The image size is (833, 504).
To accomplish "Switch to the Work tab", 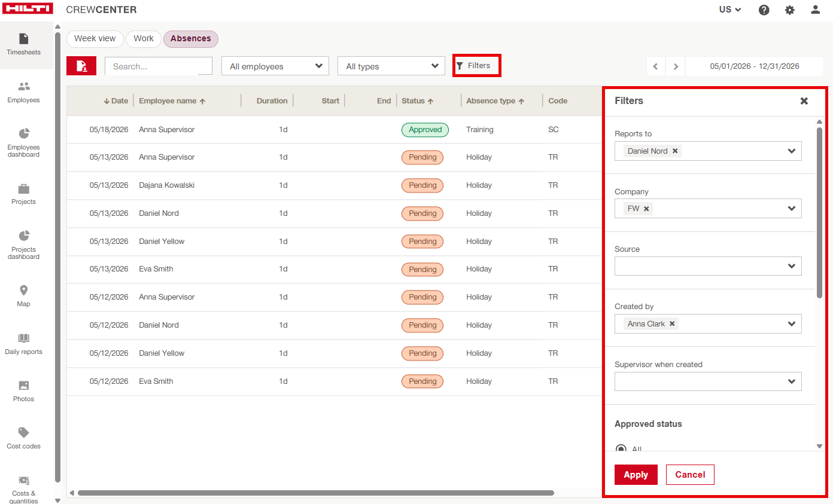I will coord(144,39).
